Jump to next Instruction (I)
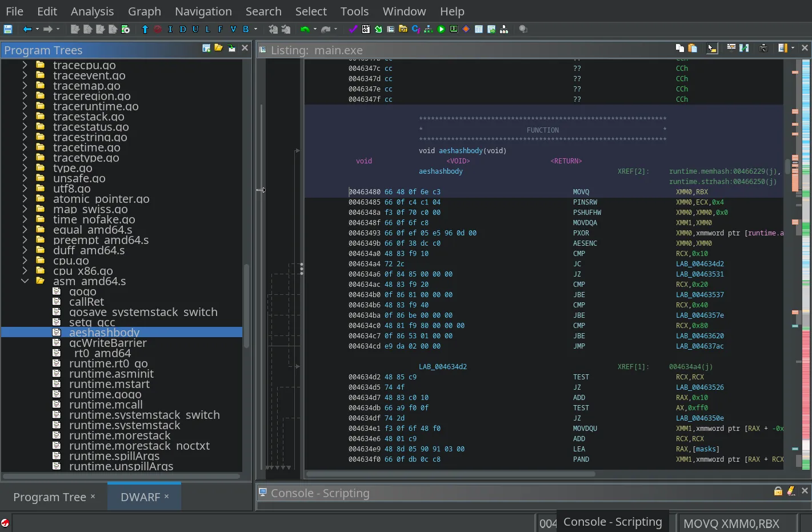The height and width of the screenshot is (532, 812). point(170,29)
